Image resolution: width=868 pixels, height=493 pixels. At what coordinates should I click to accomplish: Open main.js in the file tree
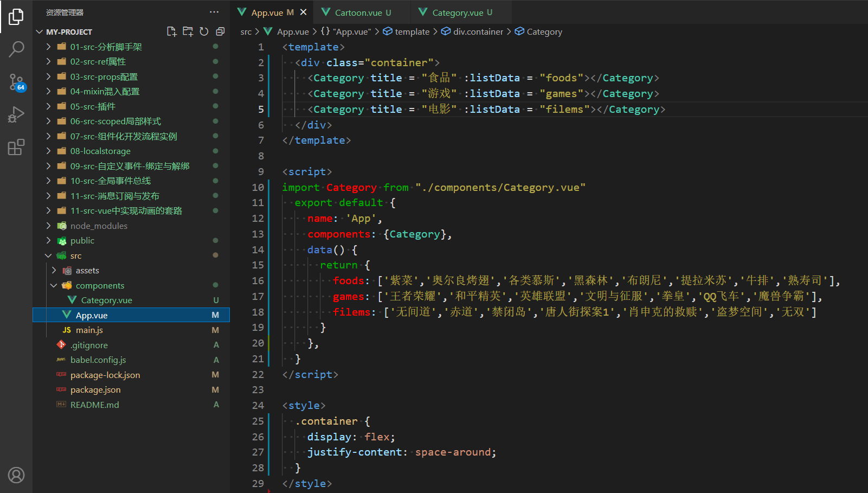[x=131, y=330]
